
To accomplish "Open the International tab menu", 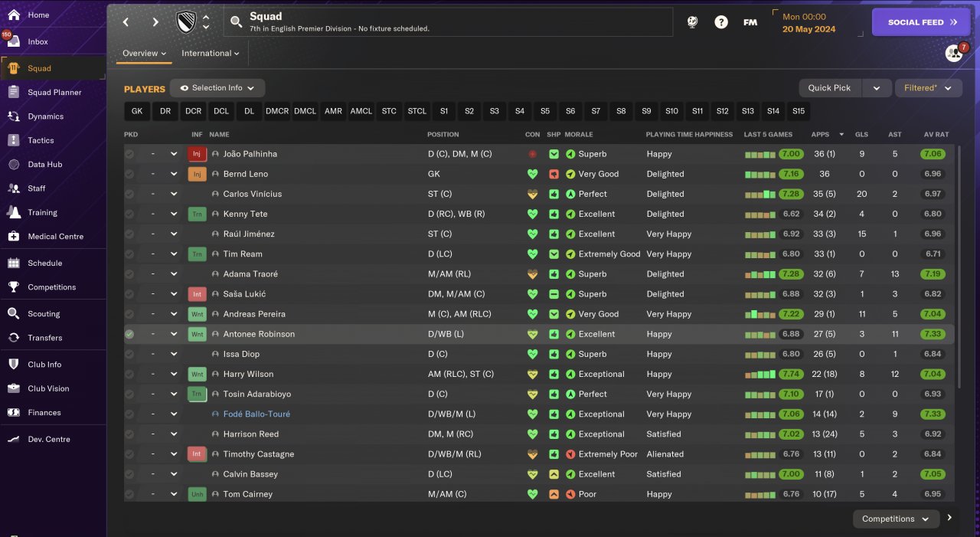I will click(x=210, y=54).
